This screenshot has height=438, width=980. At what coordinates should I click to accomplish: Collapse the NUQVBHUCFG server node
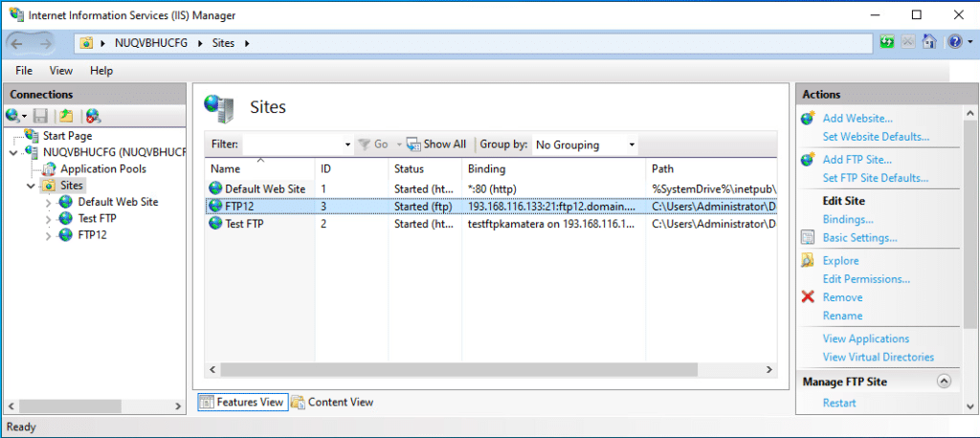[14, 152]
